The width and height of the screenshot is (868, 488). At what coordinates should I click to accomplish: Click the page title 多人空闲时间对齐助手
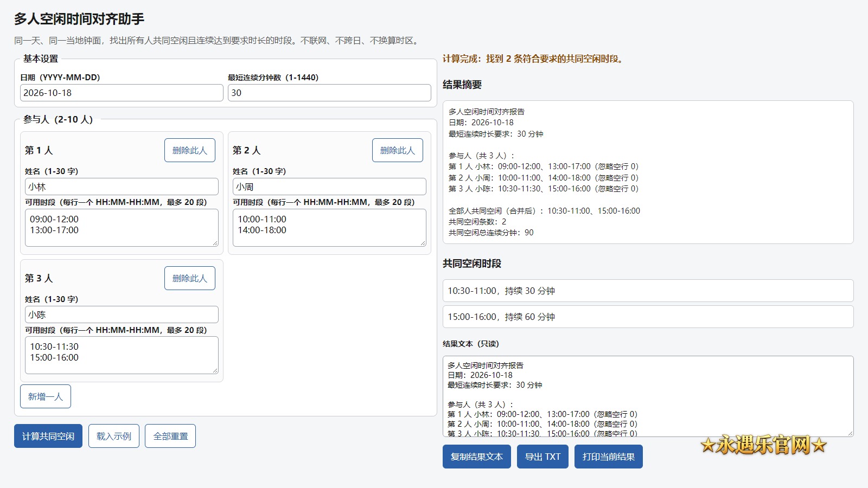point(79,19)
